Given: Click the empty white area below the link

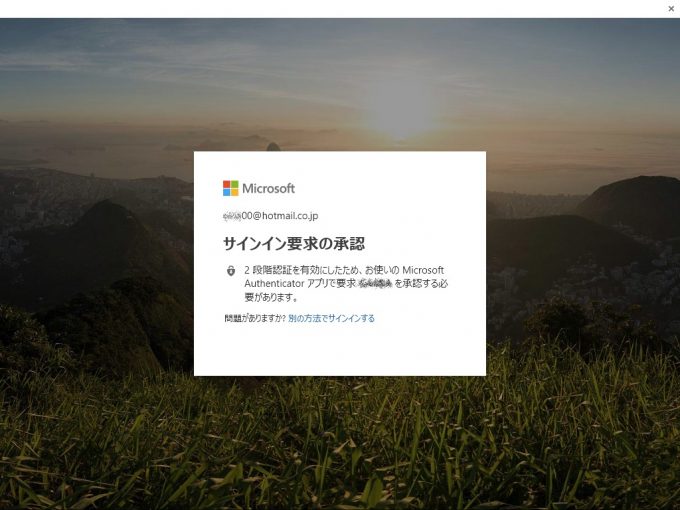Looking at the screenshot, I should point(340,350).
